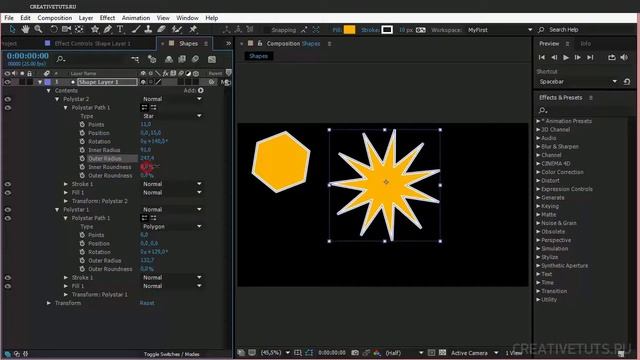Open the Active Camera view dropdown

coord(474,353)
